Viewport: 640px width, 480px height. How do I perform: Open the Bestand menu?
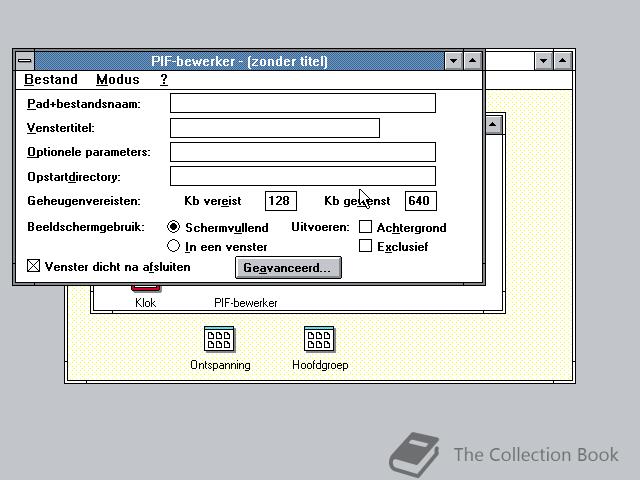tap(51, 79)
